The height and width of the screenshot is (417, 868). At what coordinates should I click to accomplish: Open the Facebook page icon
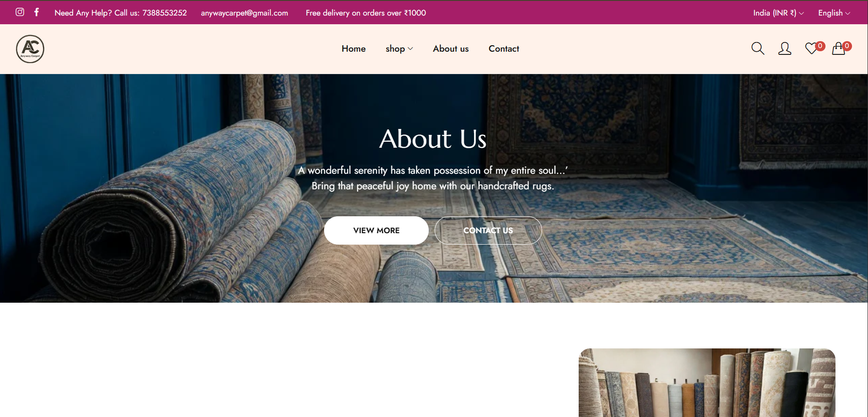pyautogui.click(x=37, y=12)
